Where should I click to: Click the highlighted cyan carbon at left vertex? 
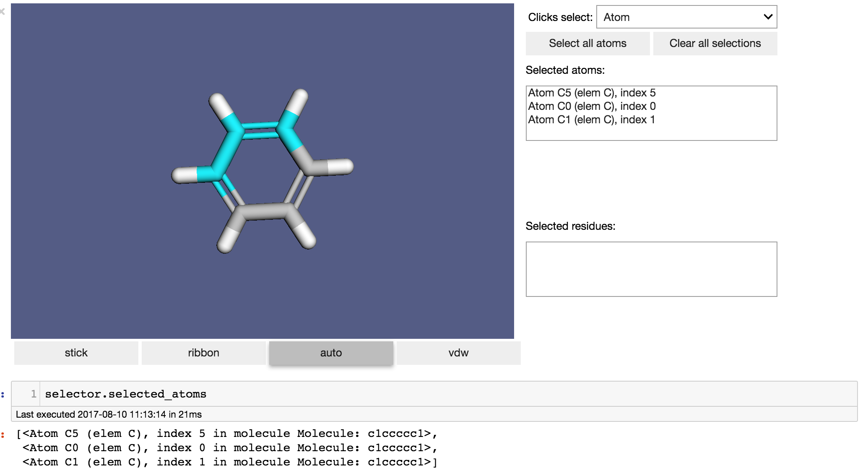(214, 172)
